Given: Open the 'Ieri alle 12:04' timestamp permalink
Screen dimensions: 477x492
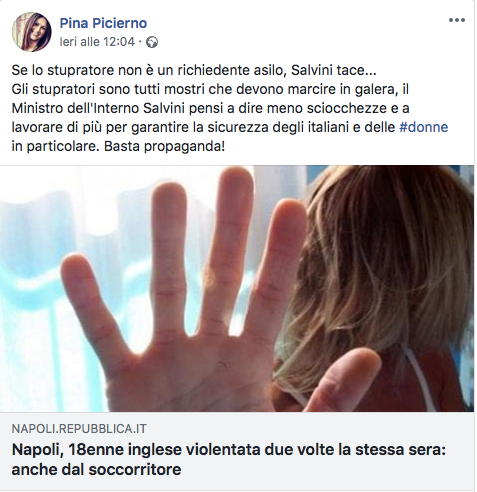Looking at the screenshot, I should [97, 42].
